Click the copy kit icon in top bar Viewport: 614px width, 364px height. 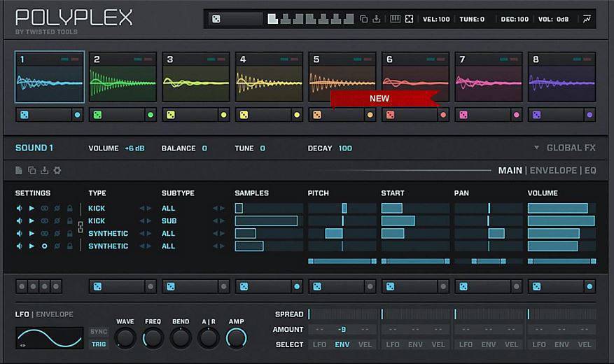(363, 19)
